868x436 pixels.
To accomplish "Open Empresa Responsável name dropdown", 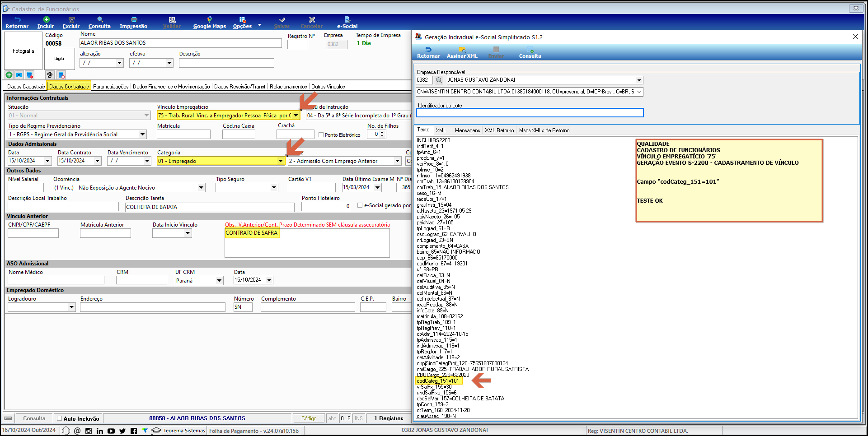I will (639, 80).
